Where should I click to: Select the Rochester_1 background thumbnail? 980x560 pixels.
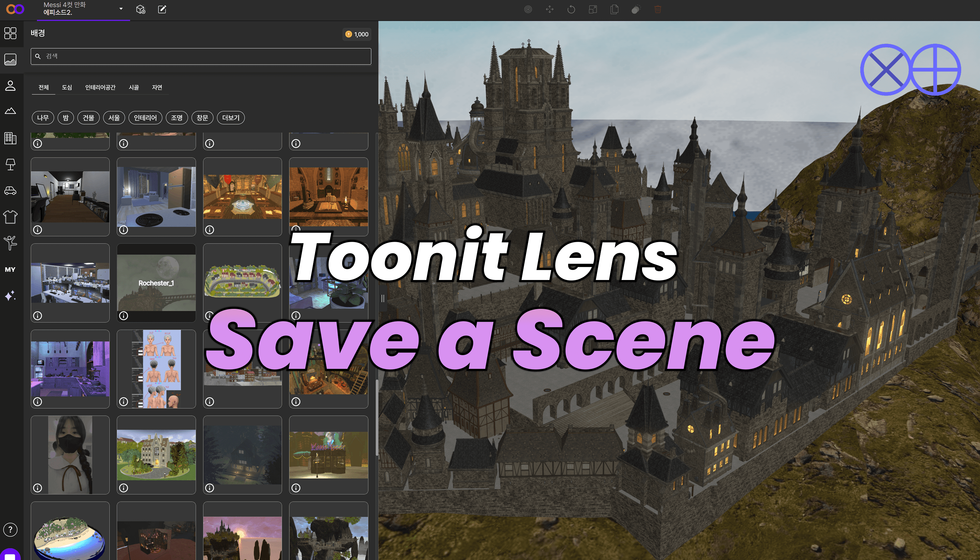pos(156,283)
